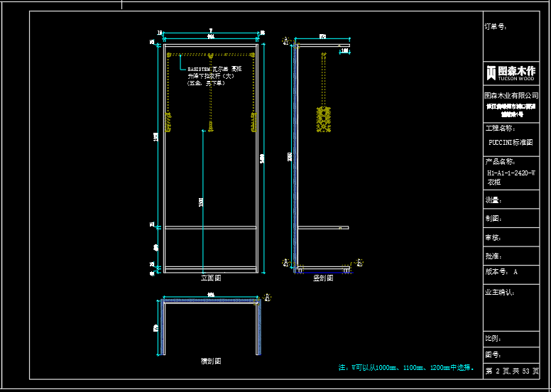The image size is (551, 392).
Task: Click the detail callout marker beside the plan view
Action: click(268, 298)
